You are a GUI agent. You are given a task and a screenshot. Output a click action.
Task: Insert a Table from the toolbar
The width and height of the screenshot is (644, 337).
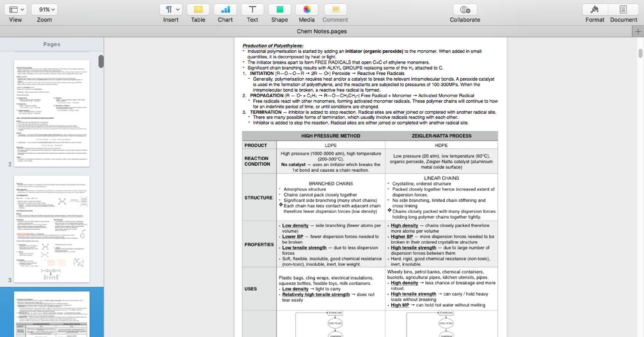(x=198, y=9)
